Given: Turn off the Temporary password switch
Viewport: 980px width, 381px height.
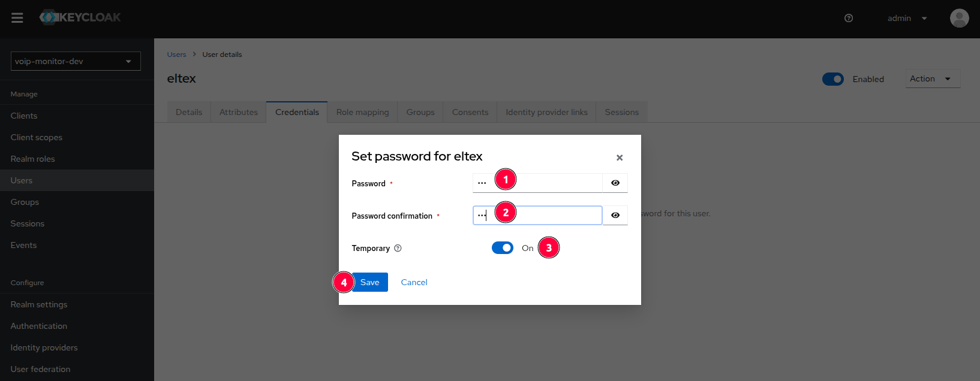Looking at the screenshot, I should tap(503, 248).
